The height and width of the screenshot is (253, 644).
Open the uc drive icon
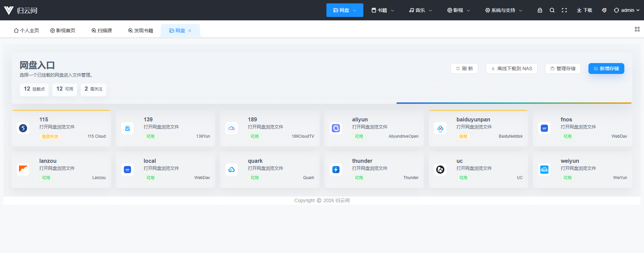pos(440,170)
